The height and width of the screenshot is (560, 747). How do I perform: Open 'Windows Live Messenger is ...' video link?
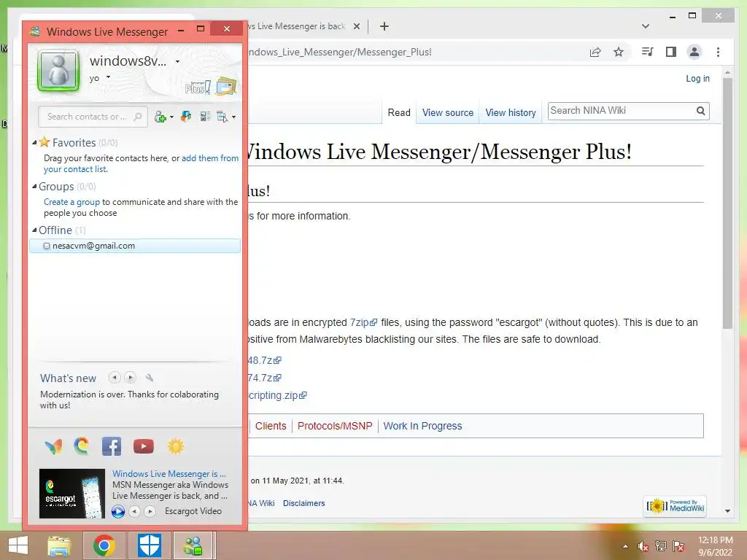[169, 474]
